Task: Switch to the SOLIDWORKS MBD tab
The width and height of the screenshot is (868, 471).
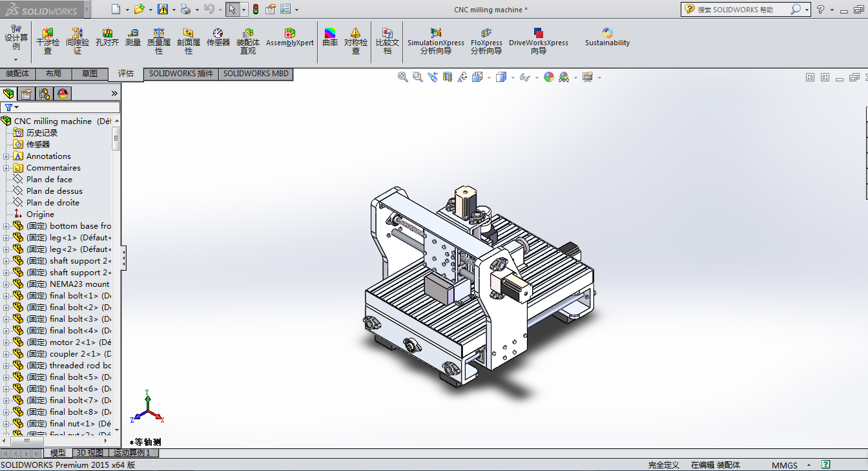Action: click(256, 74)
